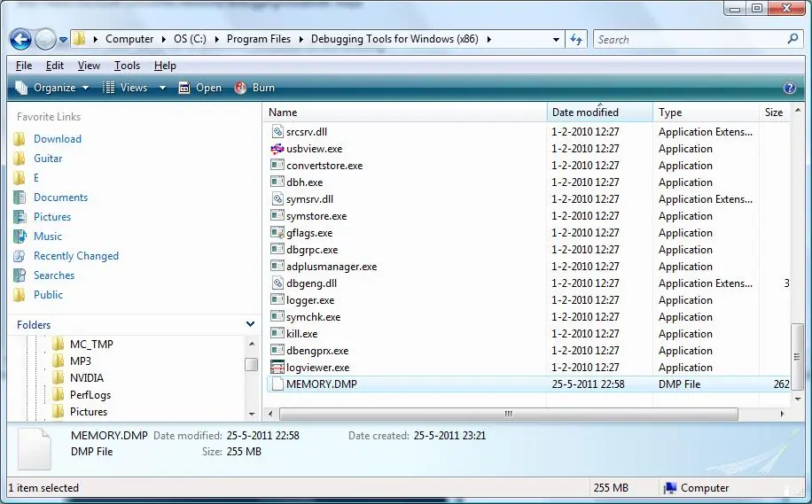
Task: Click the file list vertical scrollbar thumb
Action: [798, 357]
